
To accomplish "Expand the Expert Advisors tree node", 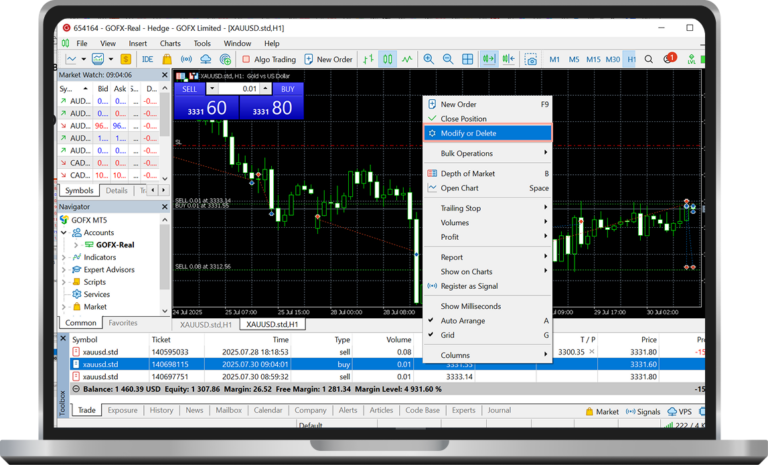I will point(64,269).
